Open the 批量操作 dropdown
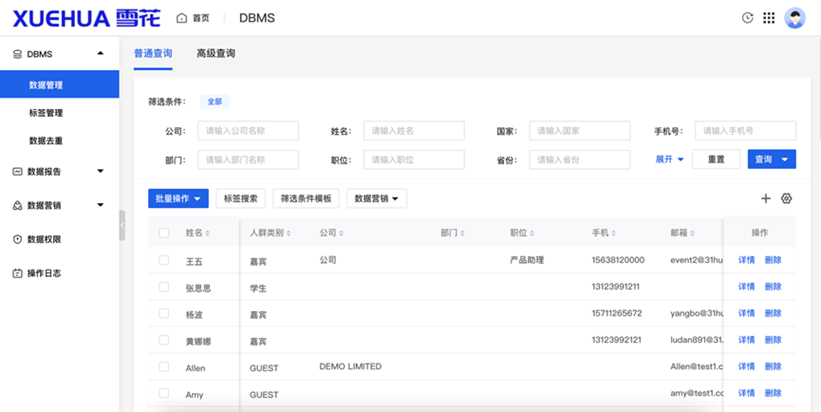821x412 pixels. tap(177, 199)
